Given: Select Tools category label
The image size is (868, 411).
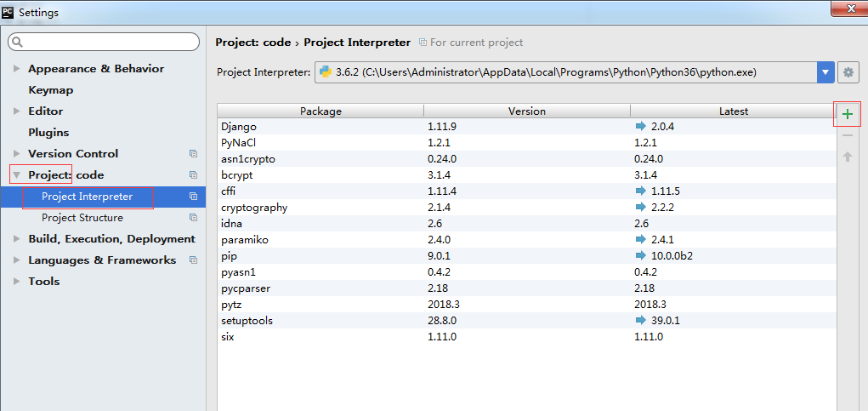Looking at the screenshot, I should point(43,282).
